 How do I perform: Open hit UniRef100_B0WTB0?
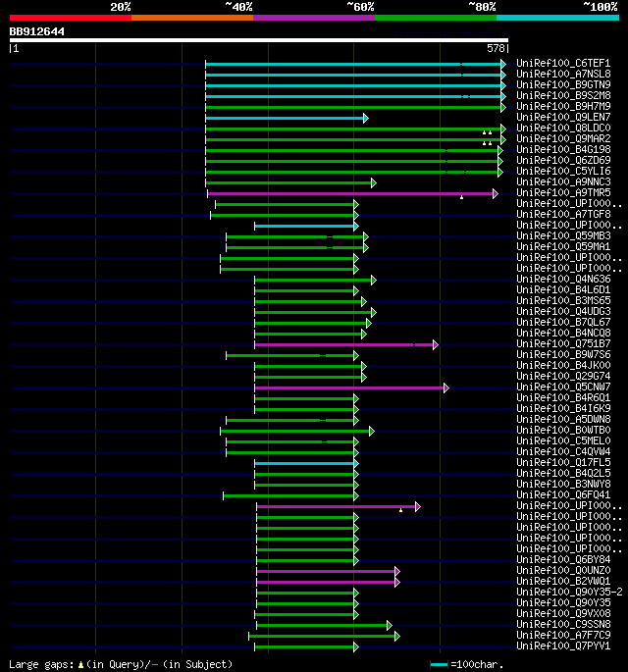[x=563, y=431]
